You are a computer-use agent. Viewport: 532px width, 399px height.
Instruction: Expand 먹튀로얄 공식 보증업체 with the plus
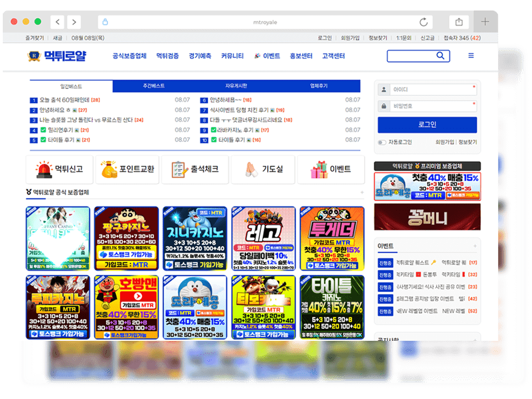pos(362,192)
